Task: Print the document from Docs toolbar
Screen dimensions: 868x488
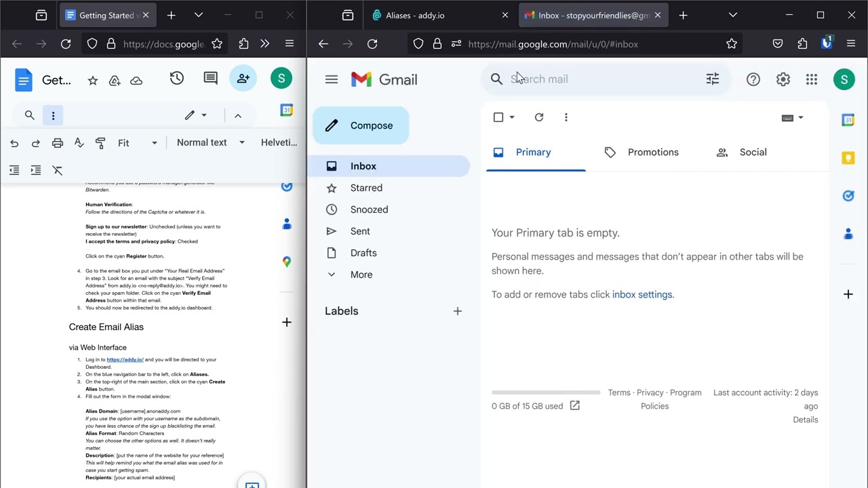Action: coord(58,143)
